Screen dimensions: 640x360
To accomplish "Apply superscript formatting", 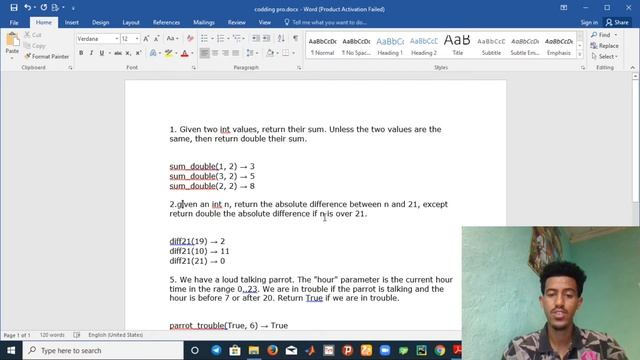I will click(x=138, y=53).
